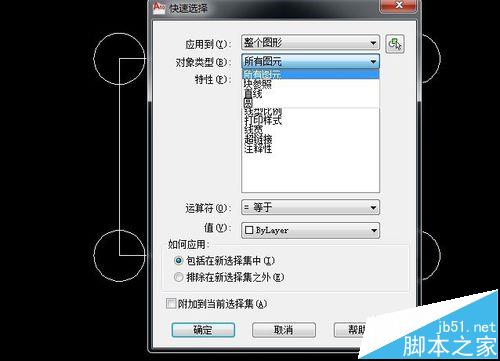The height and width of the screenshot is (361, 500).
Task: Open the 值 dropdown showing ByLayer
Action: pyautogui.click(x=310, y=230)
